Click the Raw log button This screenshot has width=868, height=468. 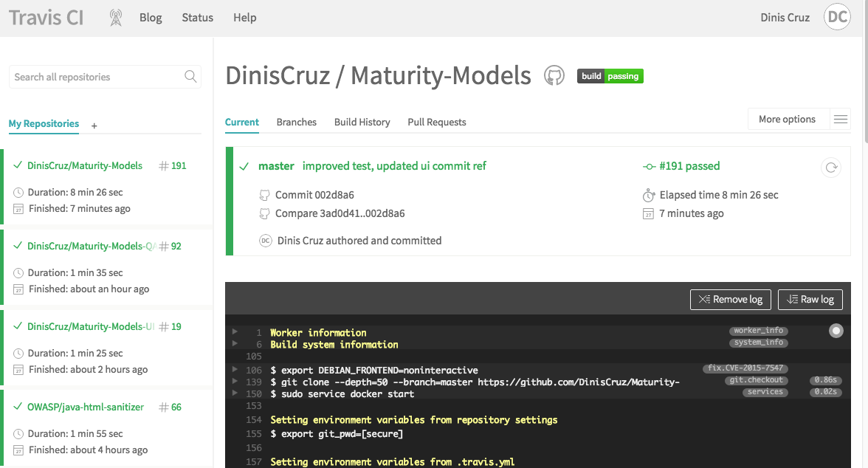click(810, 299)
